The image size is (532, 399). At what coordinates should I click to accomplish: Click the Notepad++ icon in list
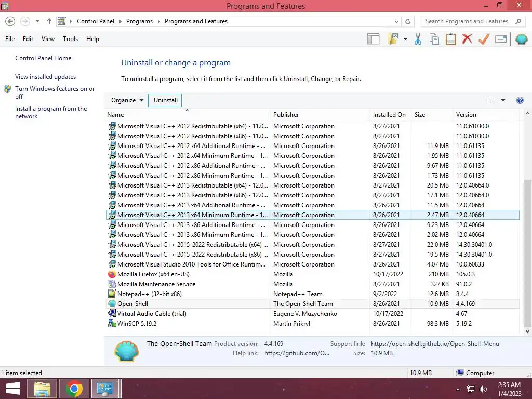pyautogui.click(x=112, y=294)
